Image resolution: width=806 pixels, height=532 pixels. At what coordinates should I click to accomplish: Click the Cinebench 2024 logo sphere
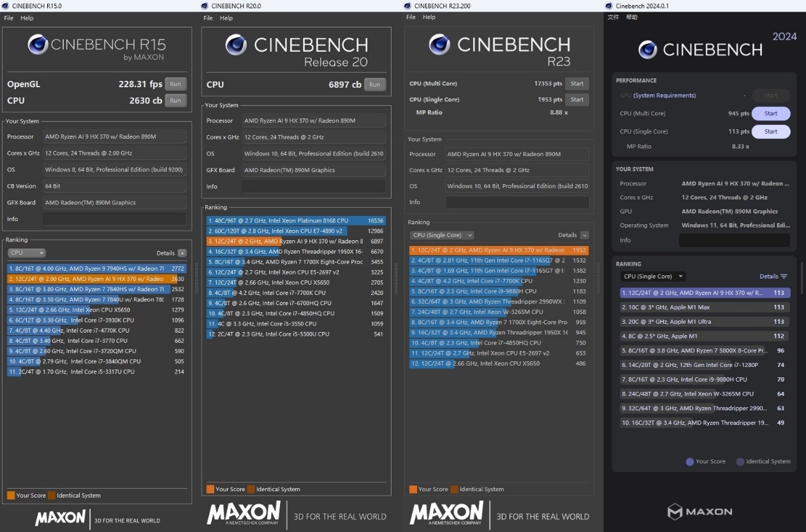pos(648,50)
